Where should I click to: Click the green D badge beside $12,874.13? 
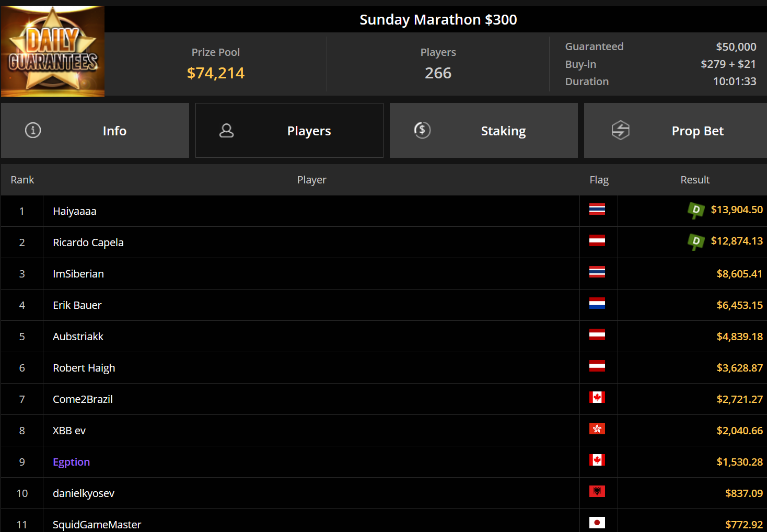pyautogui.click(x=696, y=242)
